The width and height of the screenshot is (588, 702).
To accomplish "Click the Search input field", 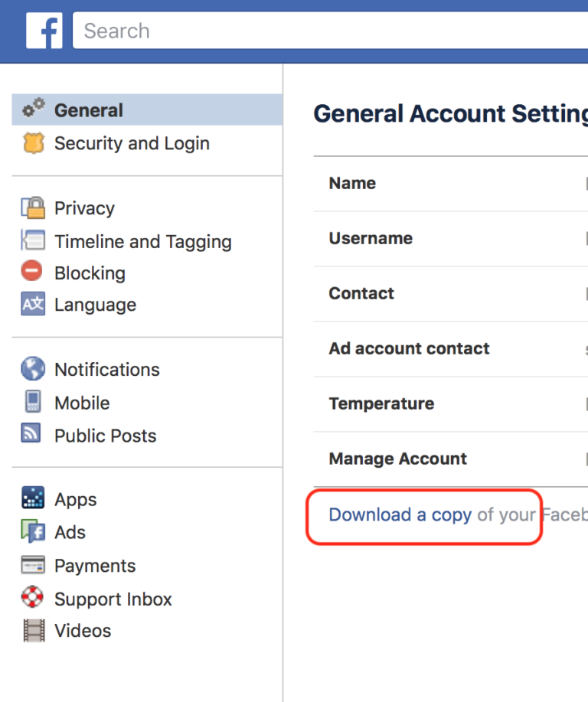I will tap(330, 31).
